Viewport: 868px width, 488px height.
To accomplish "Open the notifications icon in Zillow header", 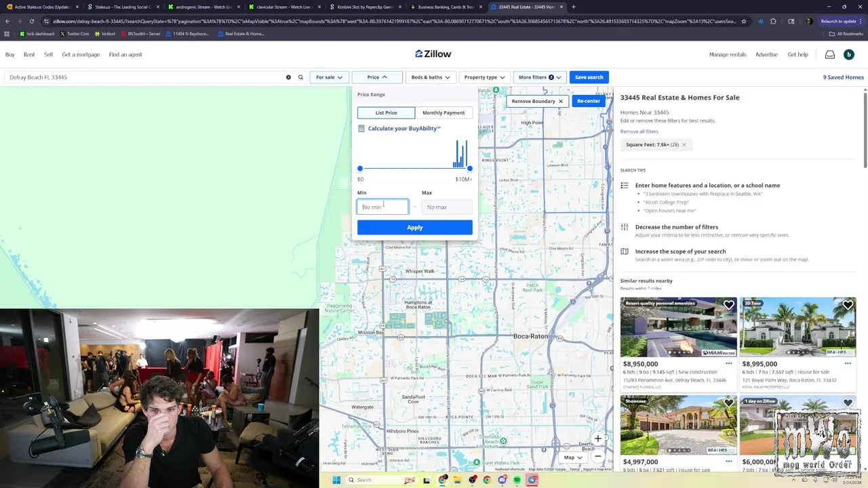I will (x=830, y=54).
